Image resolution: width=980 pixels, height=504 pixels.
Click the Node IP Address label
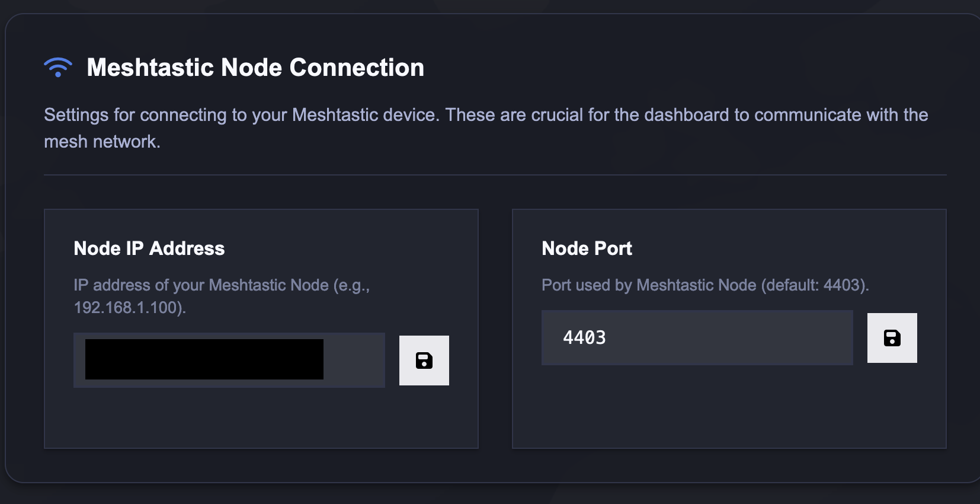pyautogui.click(x=149, y=248)
